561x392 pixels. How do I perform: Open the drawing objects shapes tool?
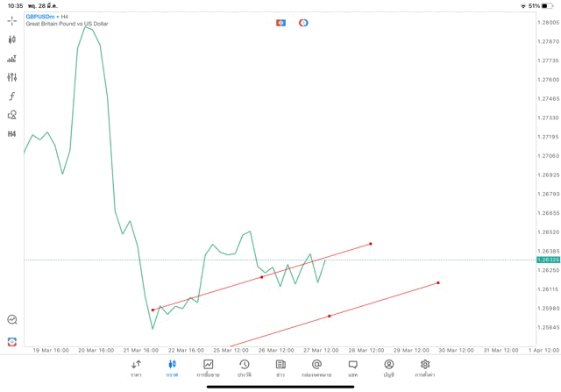click(12, 115)
